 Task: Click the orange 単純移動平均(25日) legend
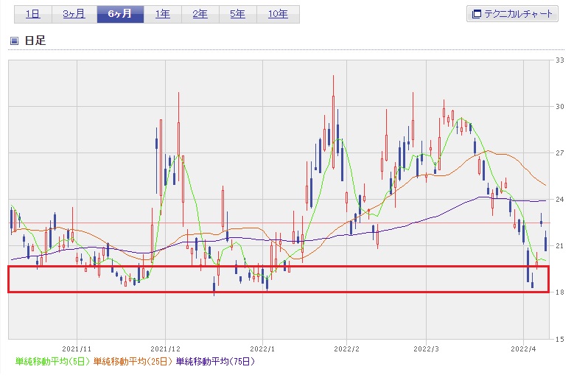coord(133,362)
